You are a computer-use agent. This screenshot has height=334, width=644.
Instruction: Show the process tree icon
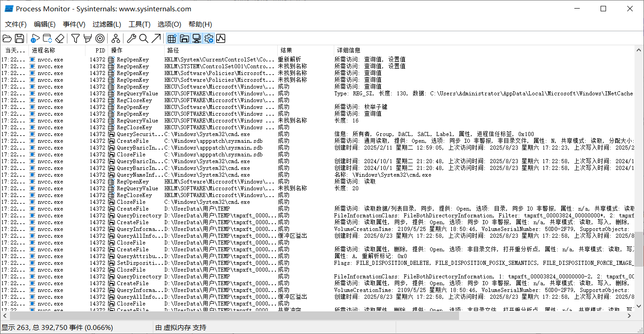(116, 38)
